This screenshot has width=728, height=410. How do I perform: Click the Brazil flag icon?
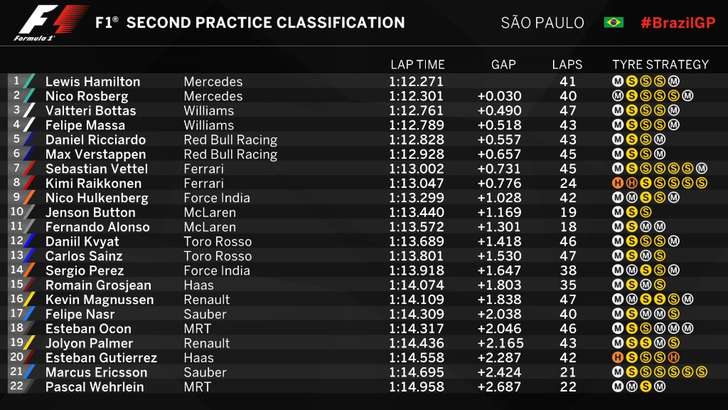(x=613, y=22)
